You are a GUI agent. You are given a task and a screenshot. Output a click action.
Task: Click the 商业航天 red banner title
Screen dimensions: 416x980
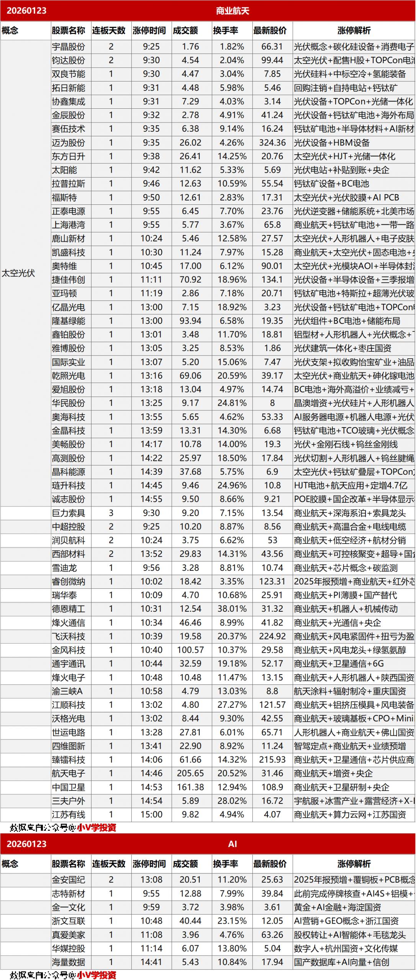click(233, 11)
